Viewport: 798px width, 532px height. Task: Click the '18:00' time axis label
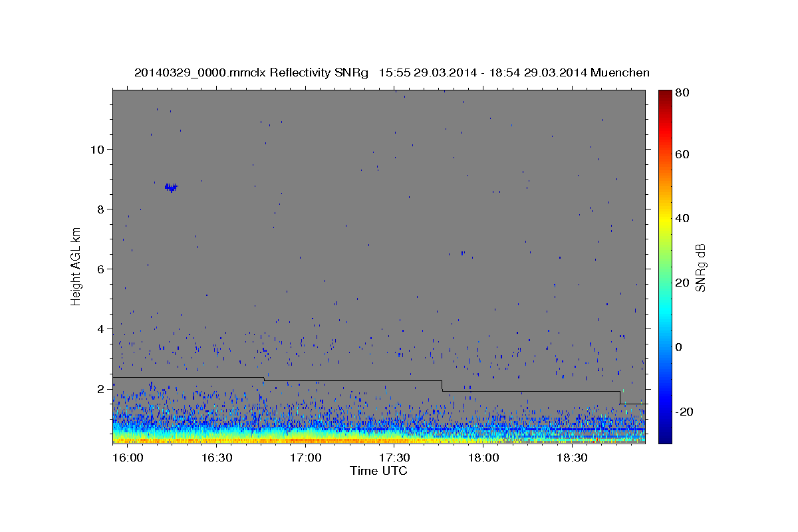click(x=483, y=458)
